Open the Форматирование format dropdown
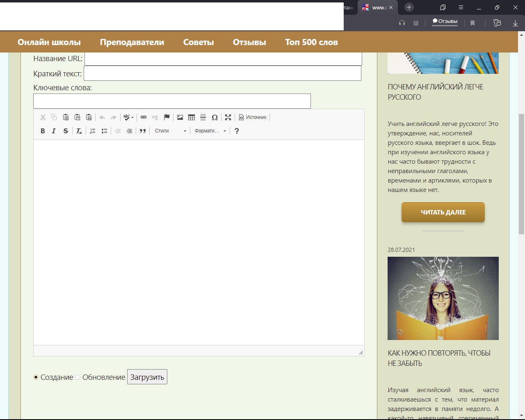525x420 pixels. tap(210, 131)
